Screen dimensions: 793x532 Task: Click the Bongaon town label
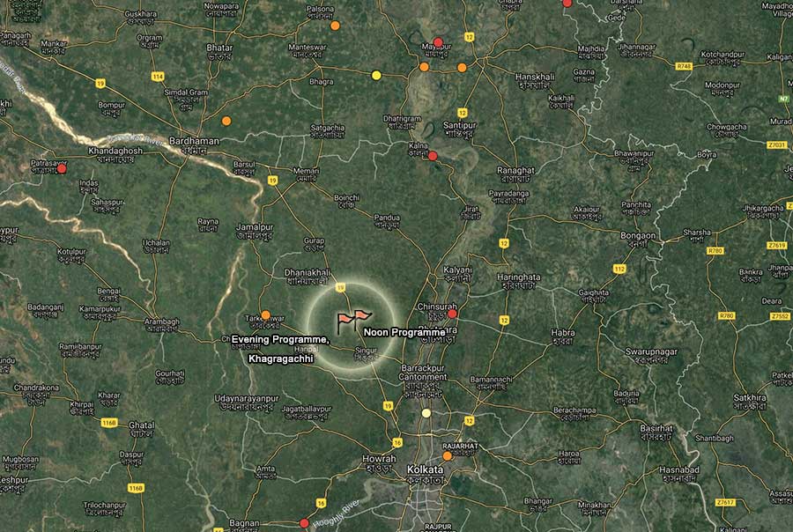[x=638, y=236]
